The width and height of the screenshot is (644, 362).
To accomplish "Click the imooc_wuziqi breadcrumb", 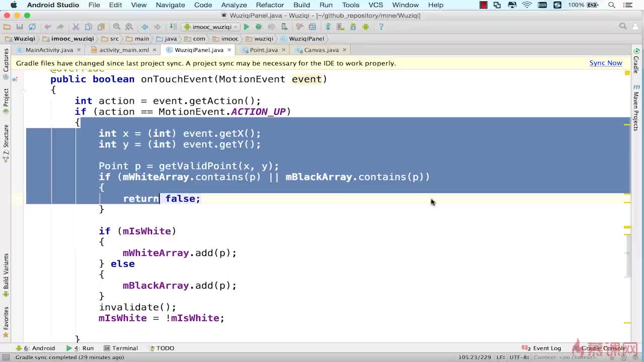I will (68, 38).
